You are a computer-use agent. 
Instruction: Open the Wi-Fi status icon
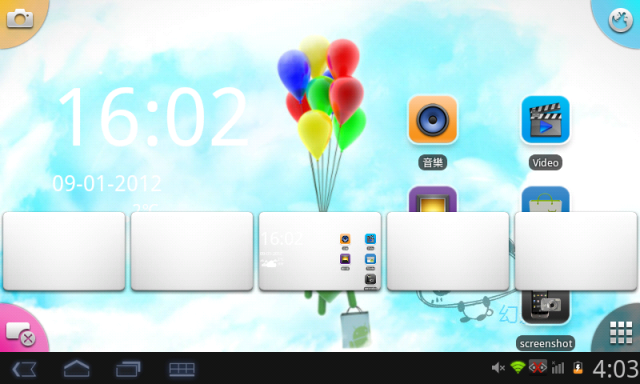pos(518,368)
